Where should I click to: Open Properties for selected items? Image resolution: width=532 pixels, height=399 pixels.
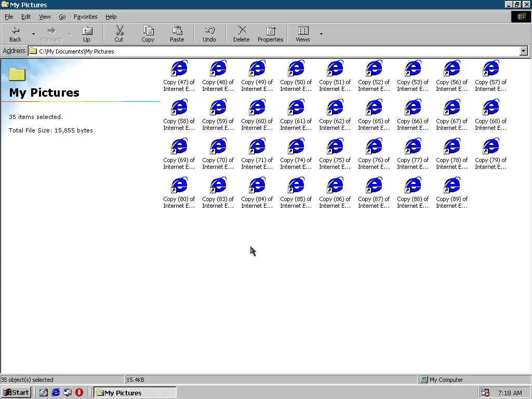coord(270,34)
